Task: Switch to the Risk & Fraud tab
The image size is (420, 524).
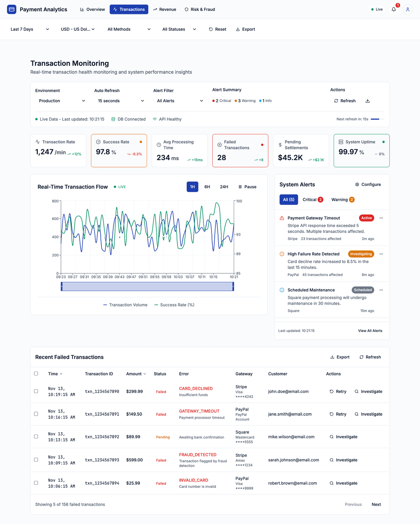Action: tap(199, 9)
